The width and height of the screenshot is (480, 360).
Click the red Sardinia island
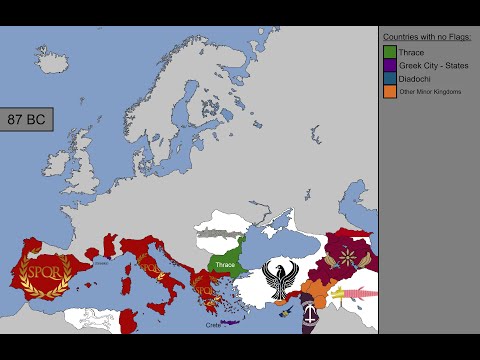pyautogui.click(x=126, y=286)
